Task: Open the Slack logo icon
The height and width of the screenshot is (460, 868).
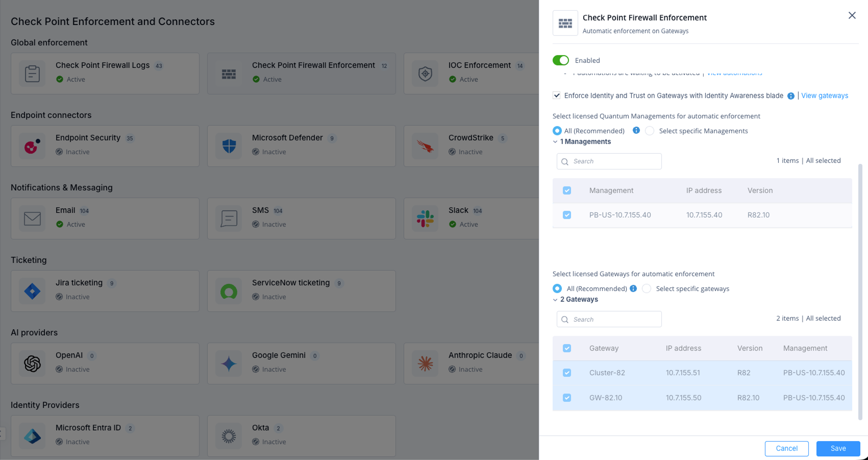Action: (425, 218)
